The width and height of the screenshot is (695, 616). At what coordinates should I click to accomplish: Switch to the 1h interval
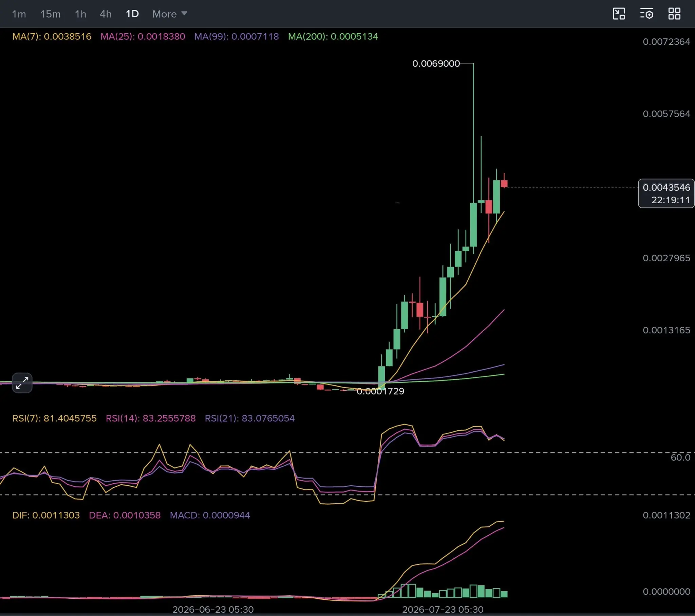tap(80, 14)
